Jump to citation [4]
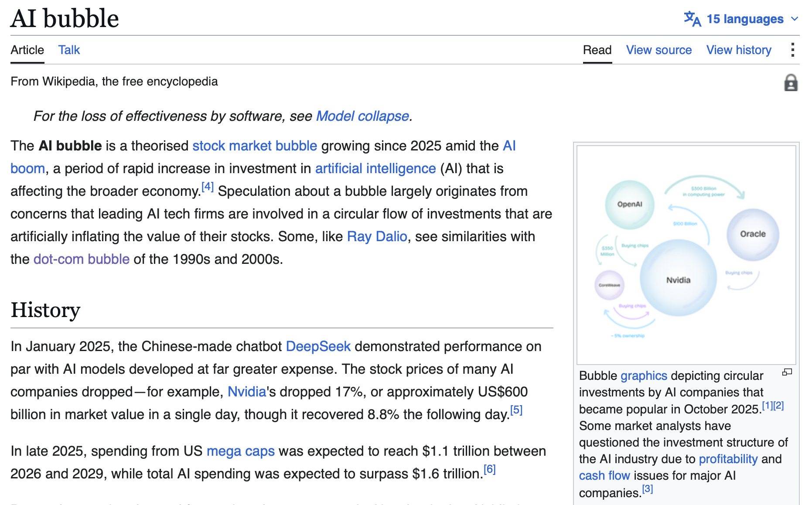The height and width of the screenshot is (505, 812). [208, 187]
